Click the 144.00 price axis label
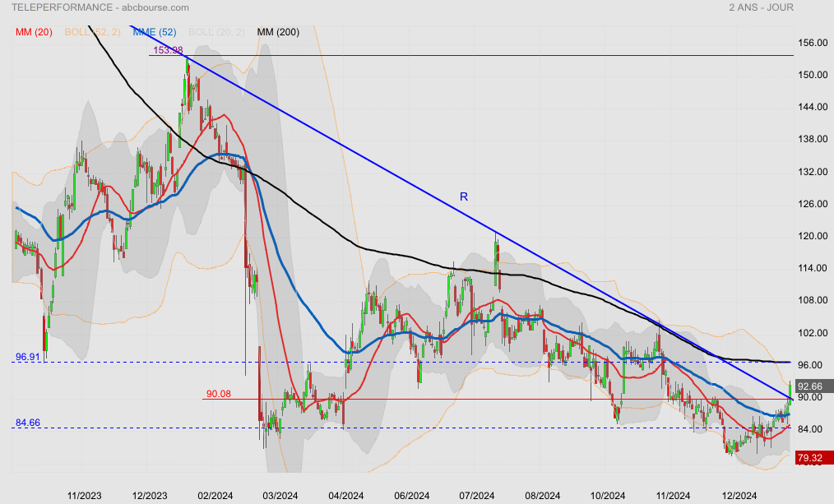 coord(813,107)
